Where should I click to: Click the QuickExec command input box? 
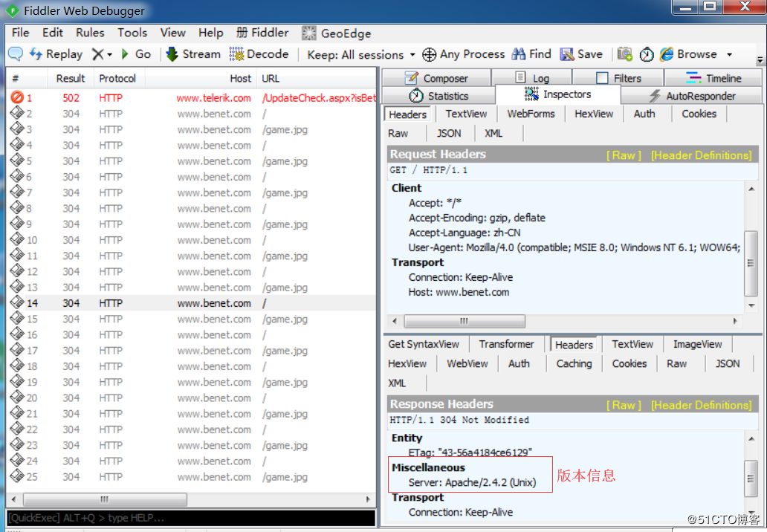pos(191,518)
